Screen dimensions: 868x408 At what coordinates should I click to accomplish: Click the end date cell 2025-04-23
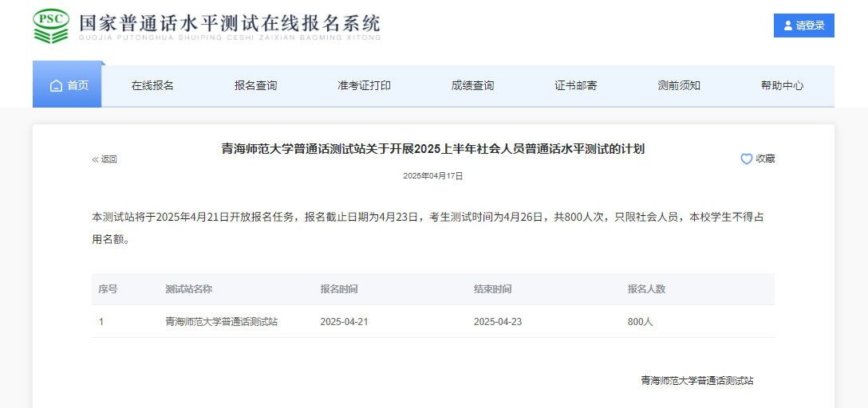[498, 322]
